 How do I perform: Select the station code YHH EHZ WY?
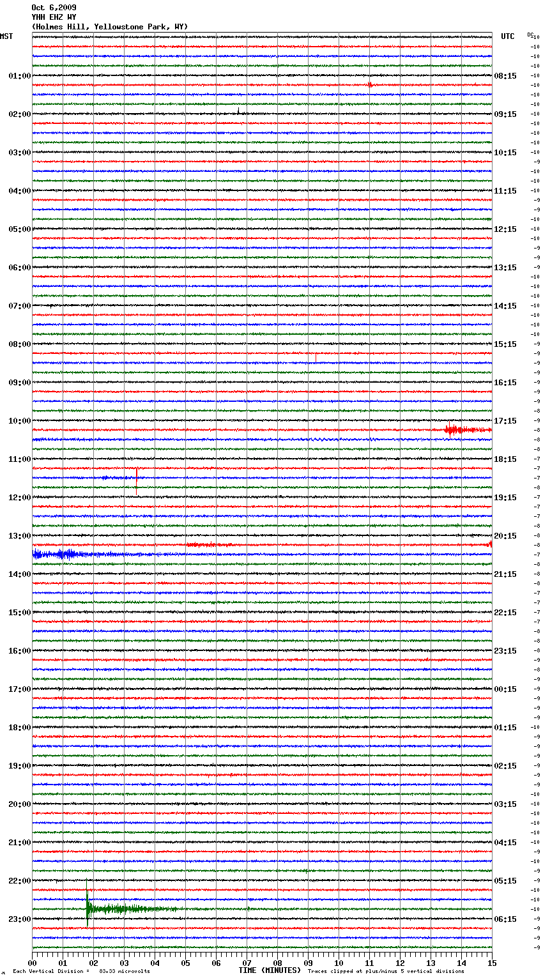click(54, 17)
